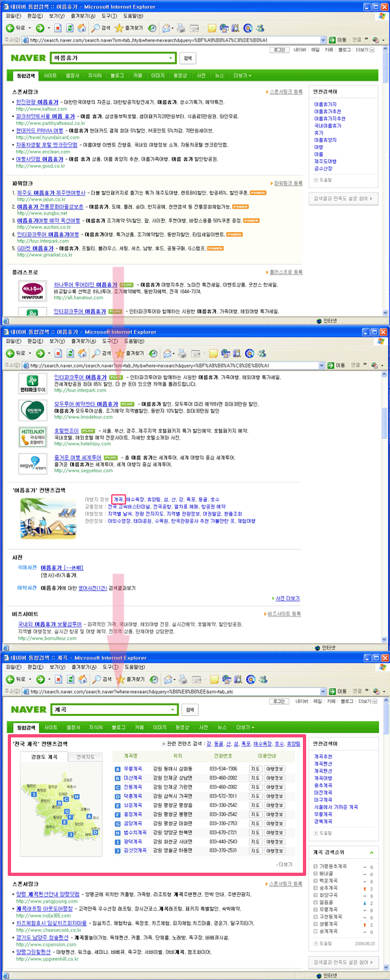Click Stop icon in the 여름휴가 컨텐츠검색 window
This screenshot has height=980, width=390.
point(58,354)
